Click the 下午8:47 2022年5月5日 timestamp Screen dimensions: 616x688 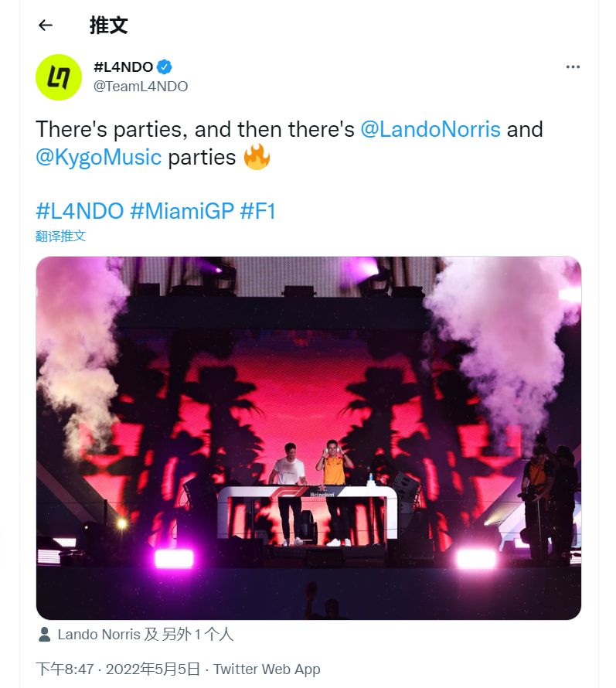(117, 669)
